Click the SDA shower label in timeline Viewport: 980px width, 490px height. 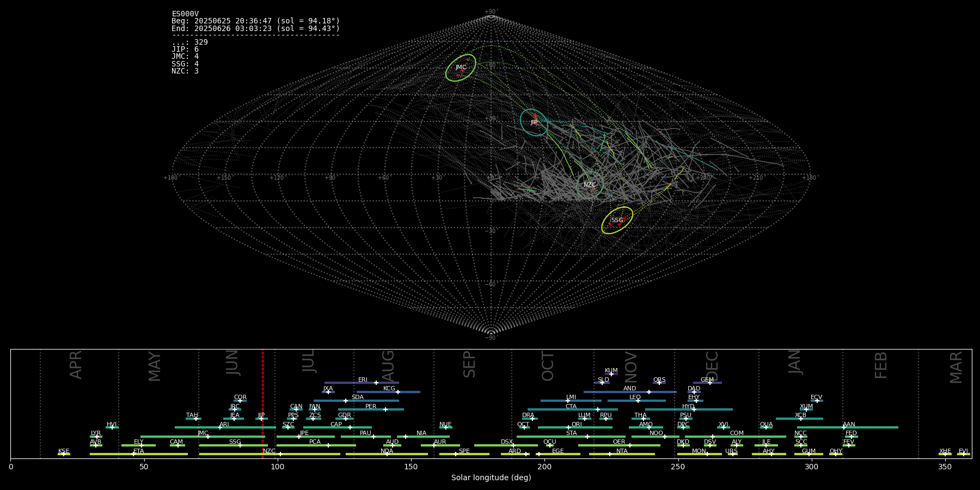(x=358, y=397)
